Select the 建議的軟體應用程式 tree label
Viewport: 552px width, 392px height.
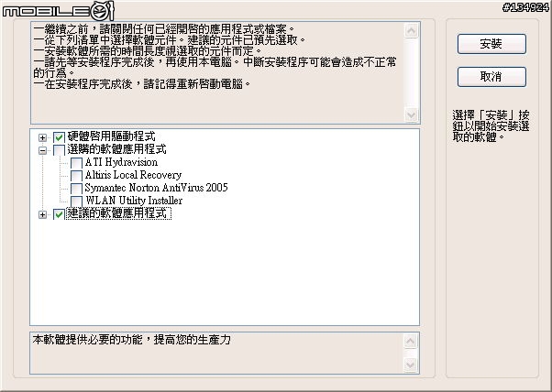pos(118,213)
